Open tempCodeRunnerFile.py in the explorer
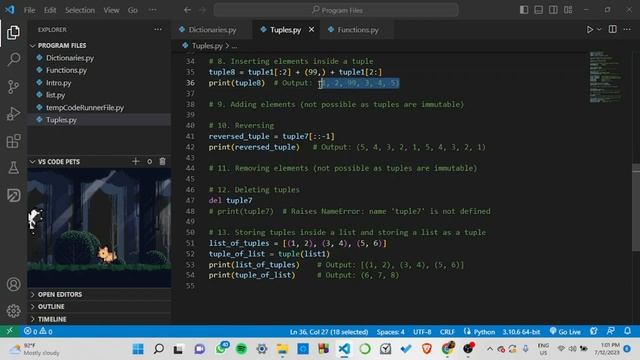The width and height of the screenshot is (640, 360). pos(99,107)
